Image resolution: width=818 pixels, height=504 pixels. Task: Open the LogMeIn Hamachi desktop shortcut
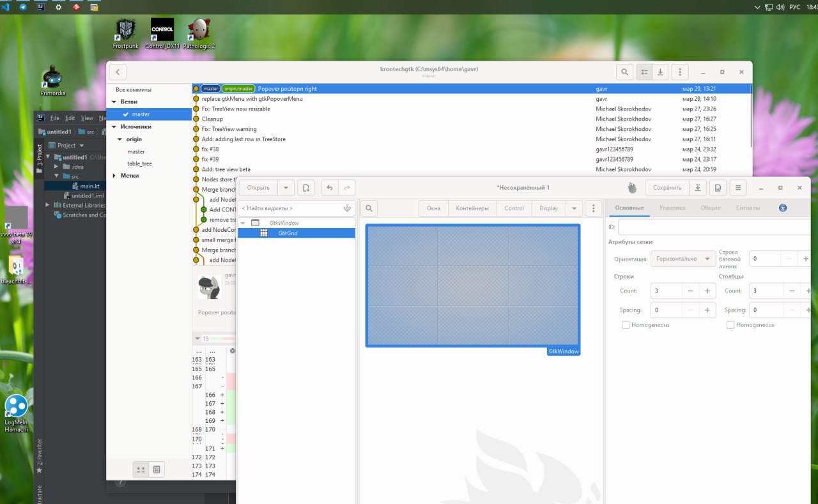(16, 413)
